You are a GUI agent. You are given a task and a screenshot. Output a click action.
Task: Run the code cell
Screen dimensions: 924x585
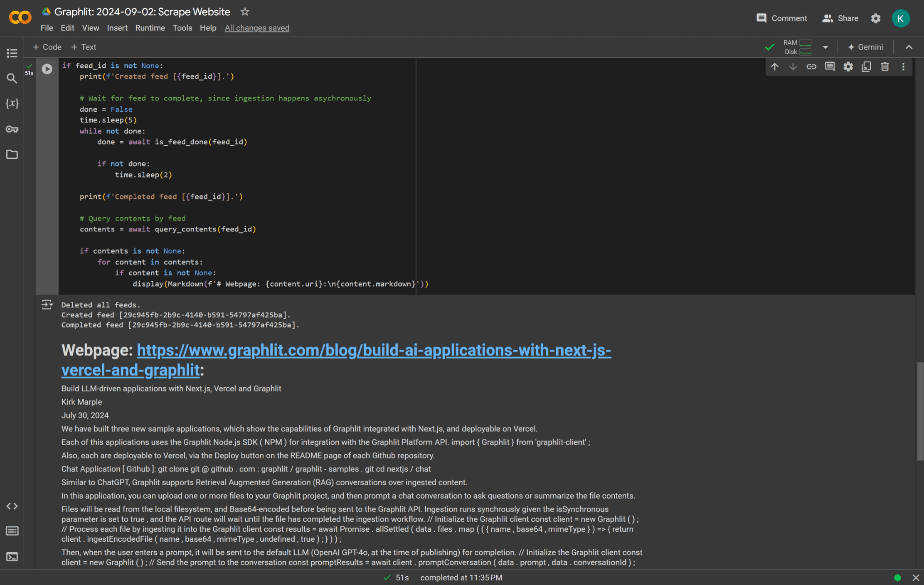pos(47,69)
